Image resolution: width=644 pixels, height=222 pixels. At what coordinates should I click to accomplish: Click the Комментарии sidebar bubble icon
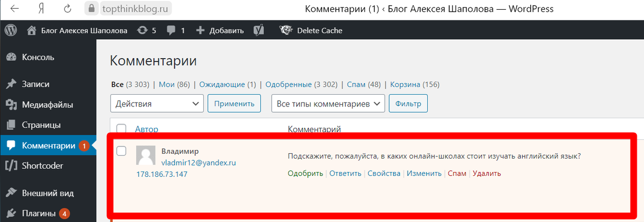[11, 145]
